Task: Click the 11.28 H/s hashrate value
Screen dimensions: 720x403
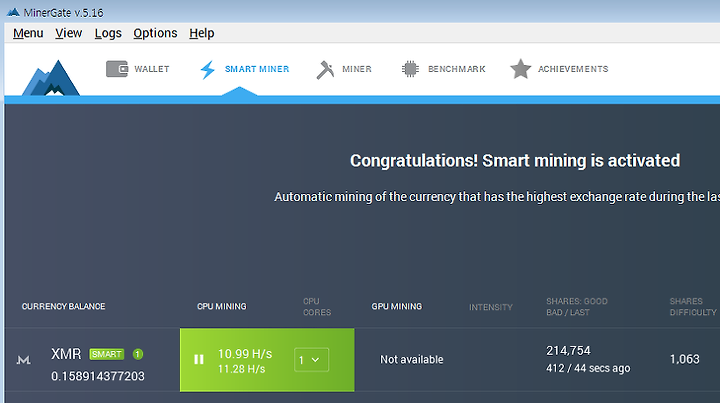Action: pyautogui.click(x=242, y=369)
